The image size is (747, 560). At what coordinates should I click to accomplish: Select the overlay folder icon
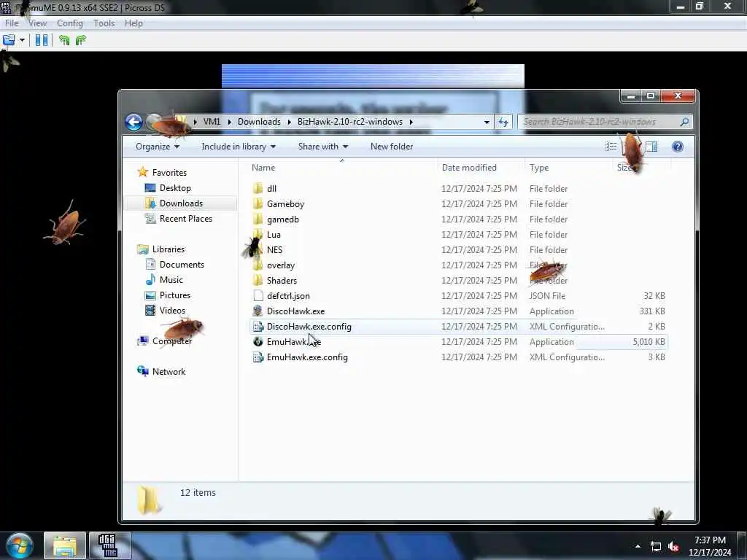click(x=258, y=265)
